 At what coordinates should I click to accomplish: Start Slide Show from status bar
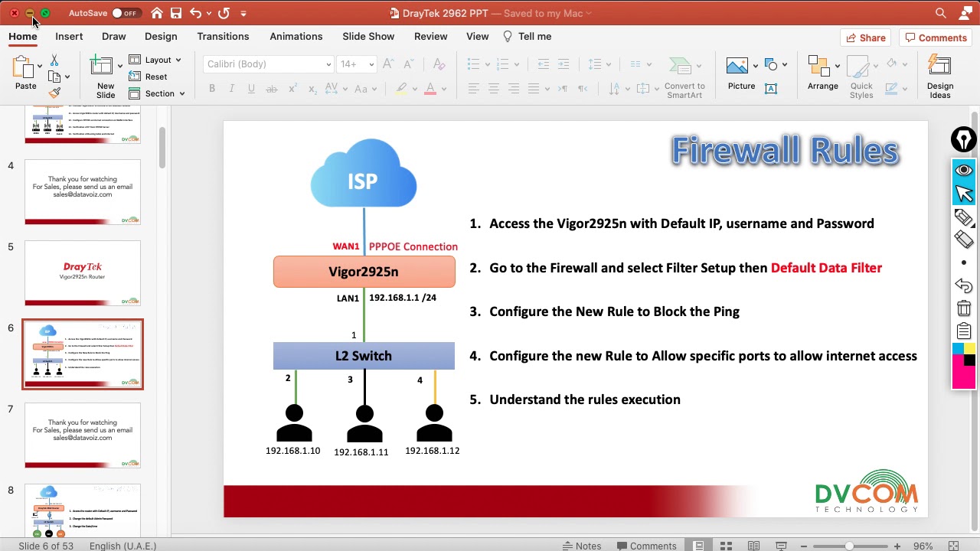781,546
